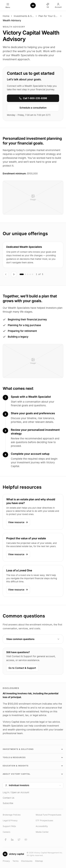
Task: Click the VC logo in the header
Action: pyautogui.click(x=33, y=5)
